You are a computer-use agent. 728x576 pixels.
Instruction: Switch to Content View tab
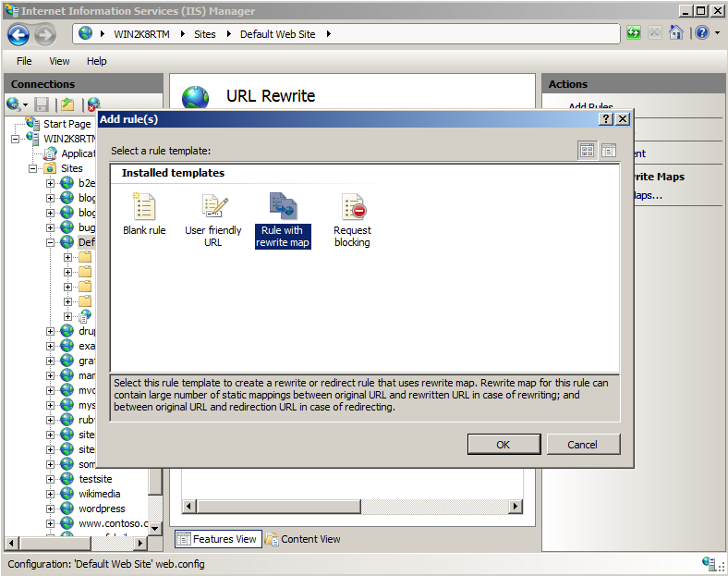[x=303, y=539]
